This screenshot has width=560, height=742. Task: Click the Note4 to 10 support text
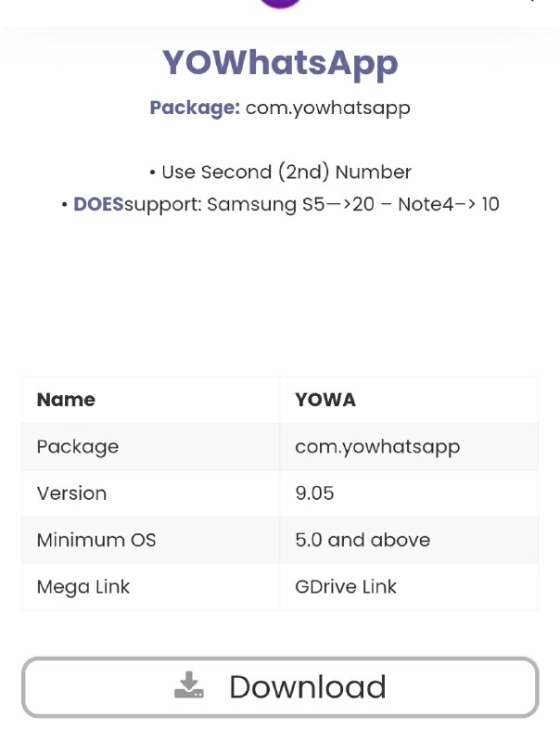(x=449, y=204)
